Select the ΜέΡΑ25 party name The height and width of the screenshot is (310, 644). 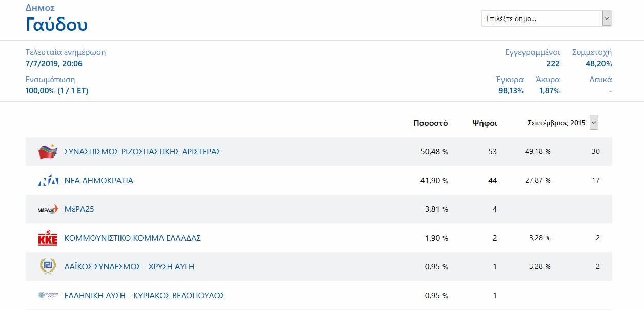(79, 209)
